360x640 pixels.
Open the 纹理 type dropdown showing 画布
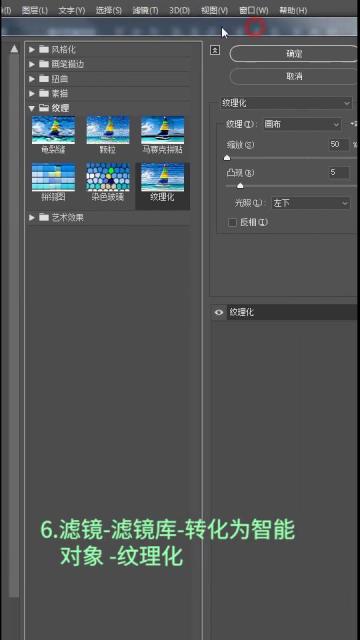point(302,124)
